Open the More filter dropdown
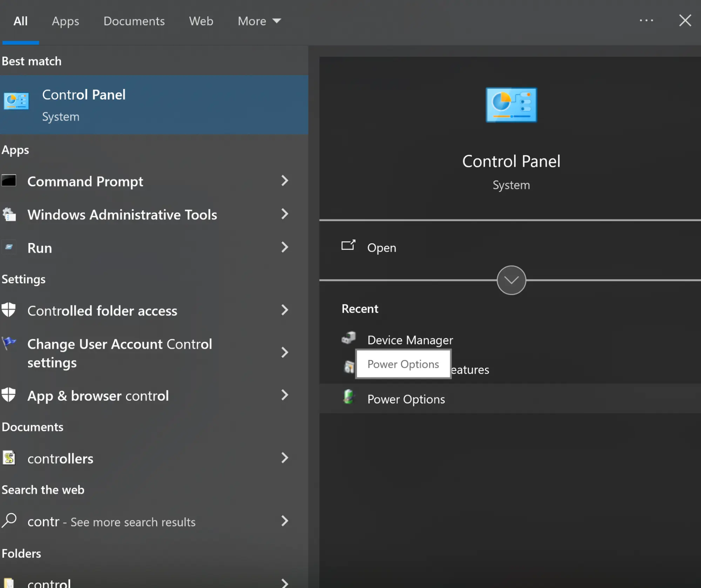The image size is (701, 588). coord(259,21)
